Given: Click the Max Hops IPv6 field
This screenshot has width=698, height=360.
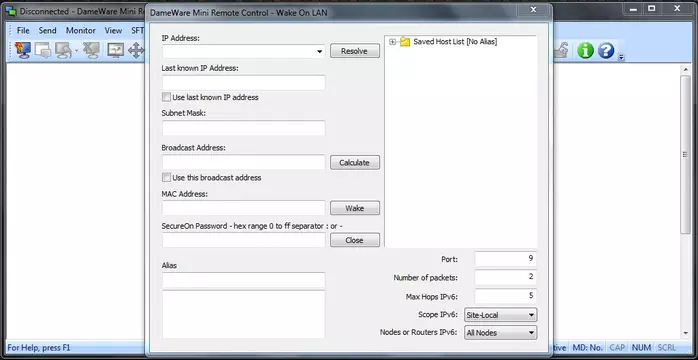Looking at the screenshot, I should (x=506, y=296).
